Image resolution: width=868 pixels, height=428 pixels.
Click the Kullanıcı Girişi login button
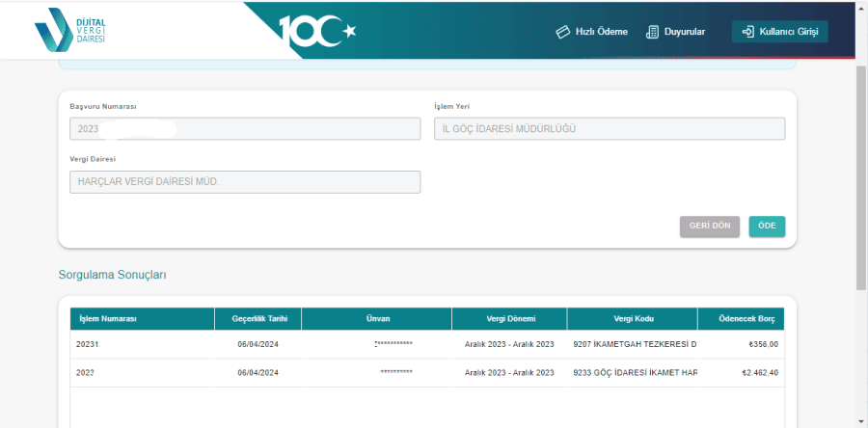click(779, 32)
